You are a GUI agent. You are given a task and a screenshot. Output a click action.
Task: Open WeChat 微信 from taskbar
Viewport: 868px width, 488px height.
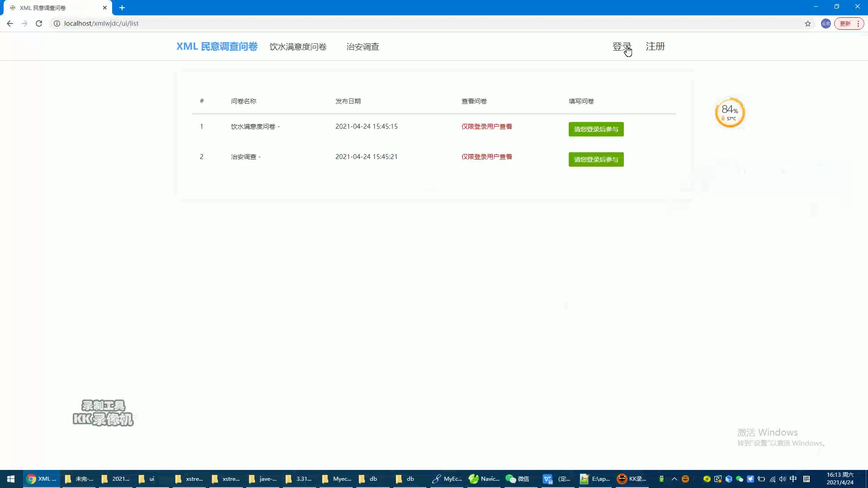[518, 479]
